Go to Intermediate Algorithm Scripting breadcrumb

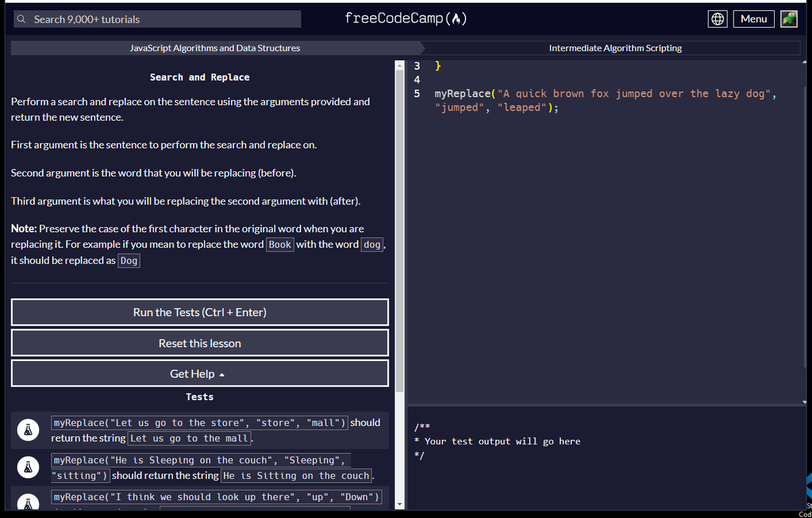pos(615,48)
